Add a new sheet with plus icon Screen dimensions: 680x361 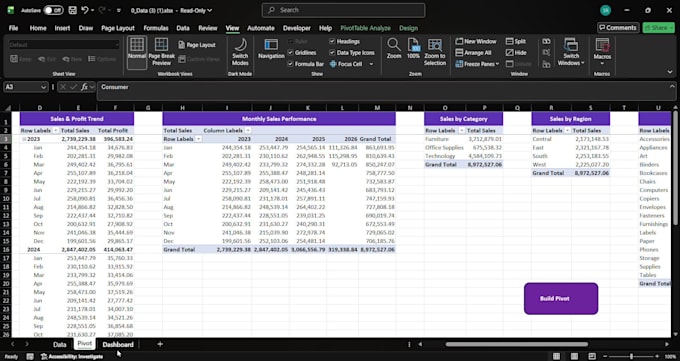(160, 344)
